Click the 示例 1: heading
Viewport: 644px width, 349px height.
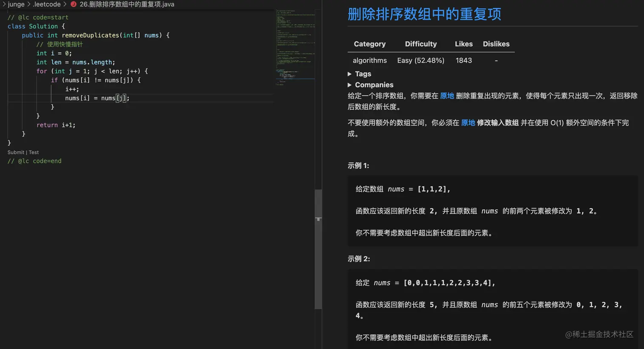pos(358,166)
